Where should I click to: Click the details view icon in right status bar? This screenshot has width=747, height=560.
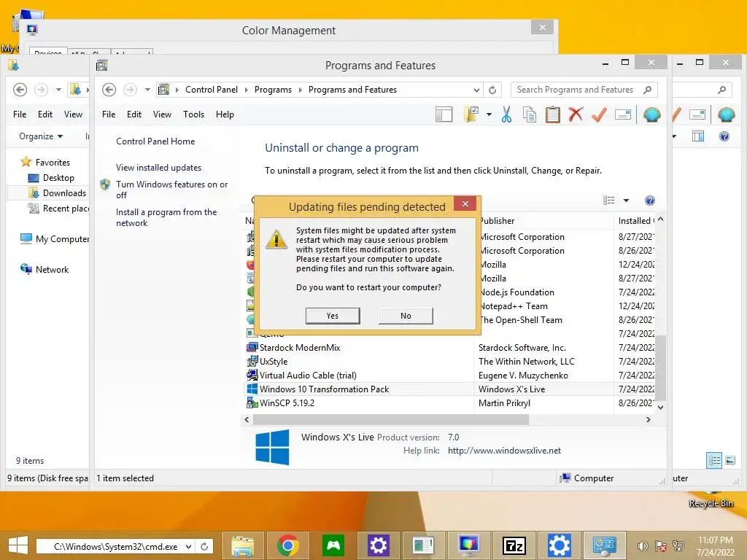tap(713, 461)
